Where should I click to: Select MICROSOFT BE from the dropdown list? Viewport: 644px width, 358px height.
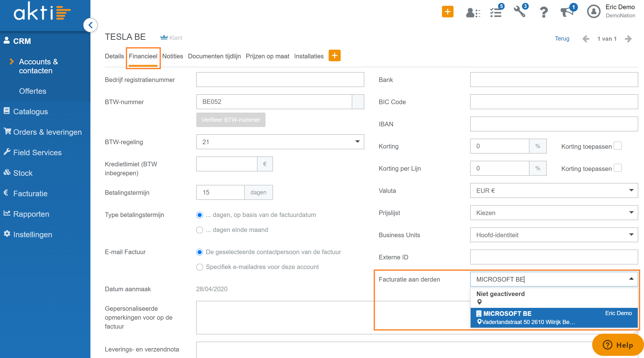coord(554,317)
